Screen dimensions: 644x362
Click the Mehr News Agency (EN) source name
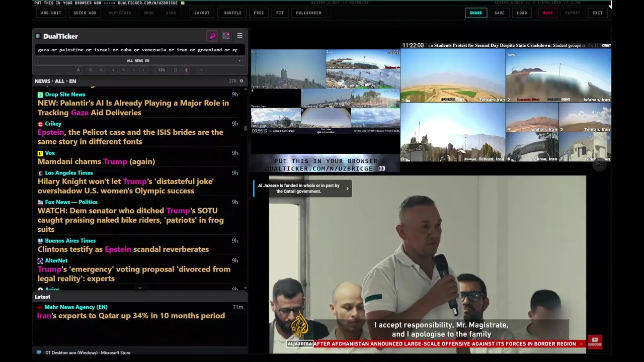tap(76, 307)
